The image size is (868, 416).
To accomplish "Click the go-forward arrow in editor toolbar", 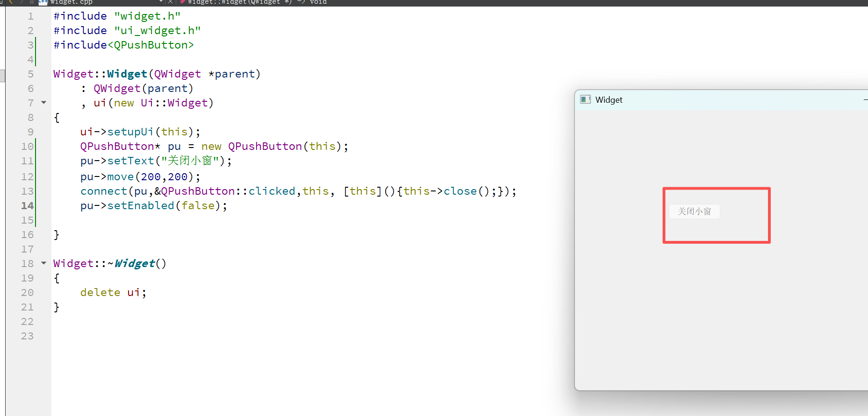I will 22,2.
